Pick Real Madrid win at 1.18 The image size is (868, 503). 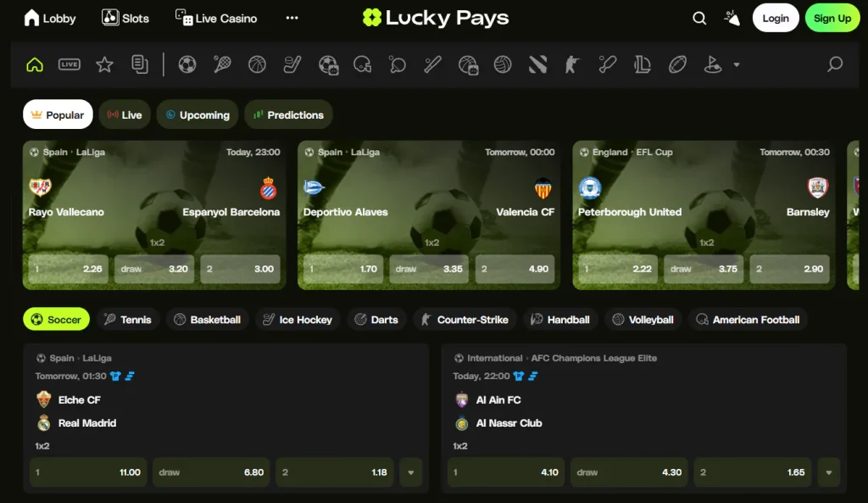pyautogui.click(x=334, y=472)
